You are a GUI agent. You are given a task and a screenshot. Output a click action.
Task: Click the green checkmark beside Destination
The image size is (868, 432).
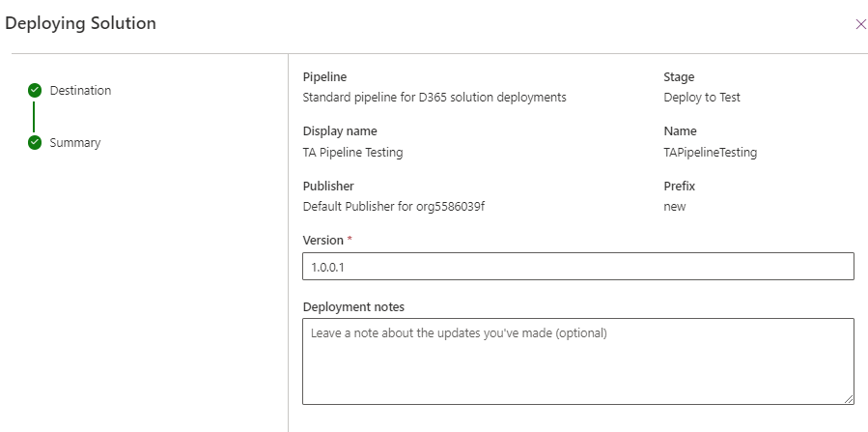(35, 90)
